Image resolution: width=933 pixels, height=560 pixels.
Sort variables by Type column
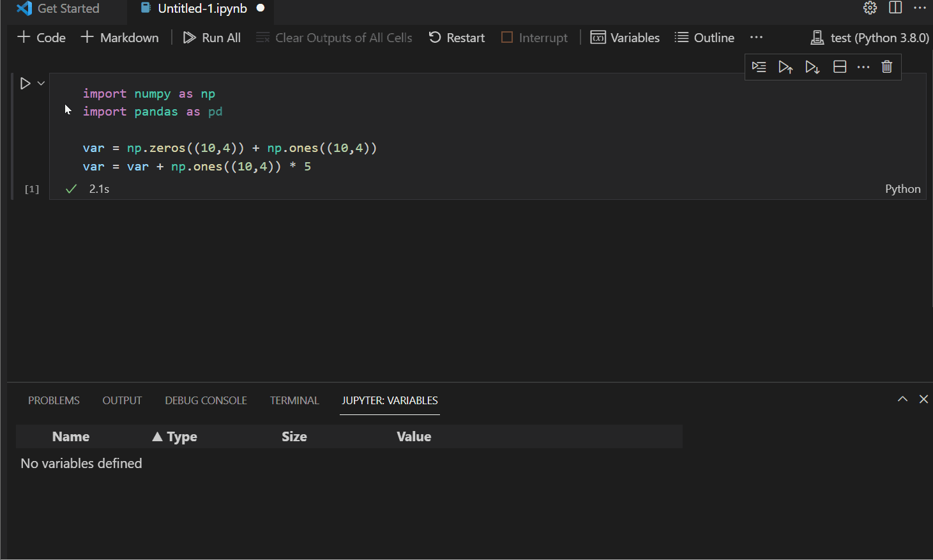click(x=175, y=436)
